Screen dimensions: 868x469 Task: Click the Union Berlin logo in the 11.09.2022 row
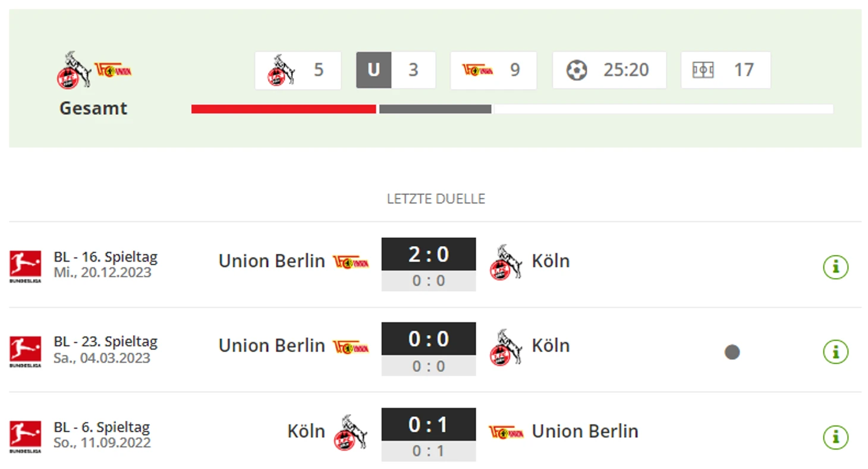[x=506, y=432]
